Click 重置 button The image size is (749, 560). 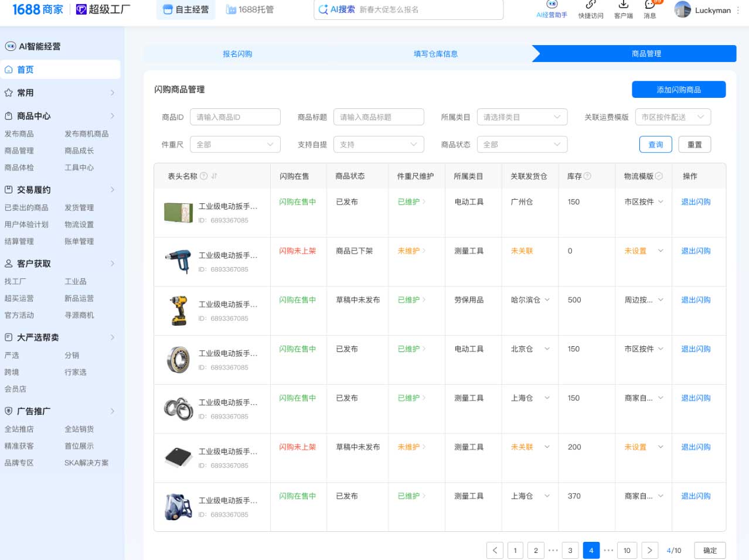point(694,145)
